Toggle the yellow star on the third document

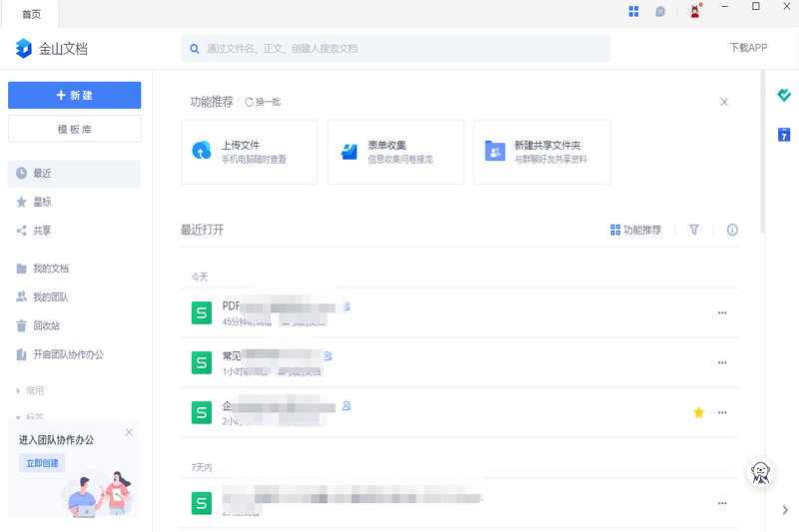[698, 412]
